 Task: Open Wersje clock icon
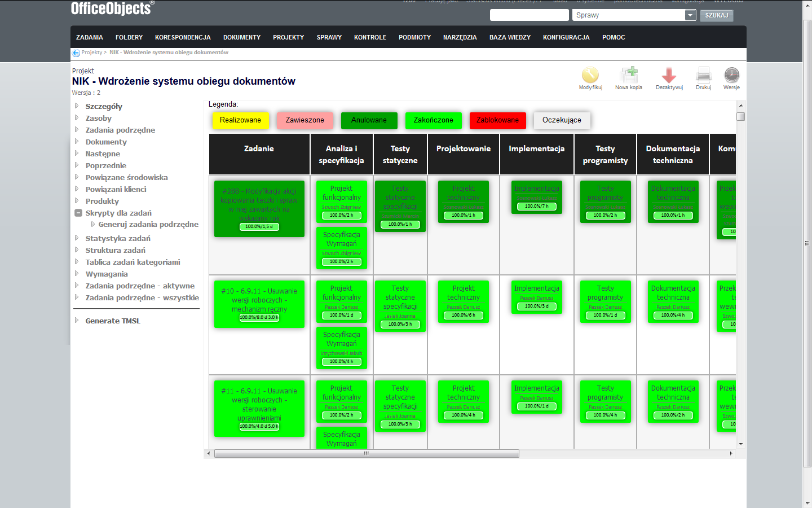pos(731,75)
